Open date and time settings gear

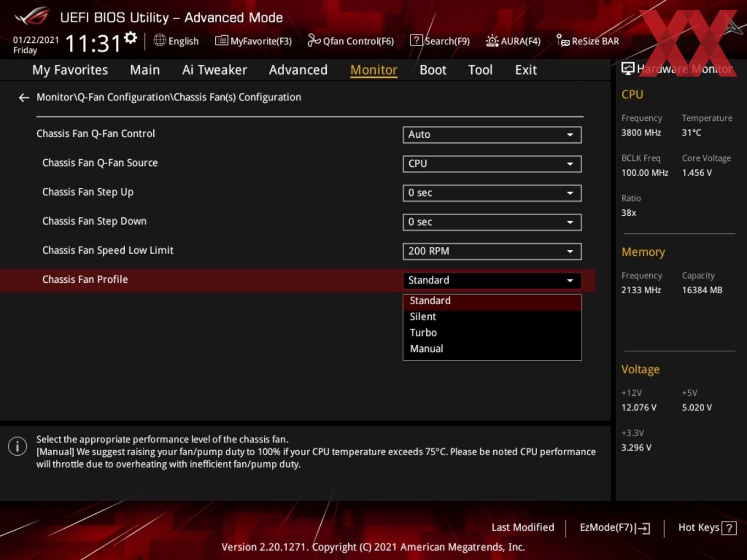coord(131,37)
